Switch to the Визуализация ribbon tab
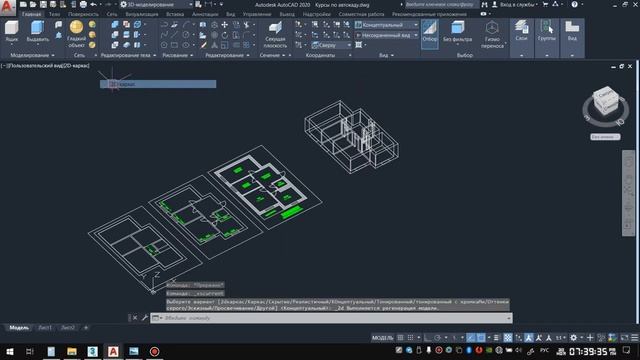The width and height of the screenshot is (640, 360). click(142, 14)
